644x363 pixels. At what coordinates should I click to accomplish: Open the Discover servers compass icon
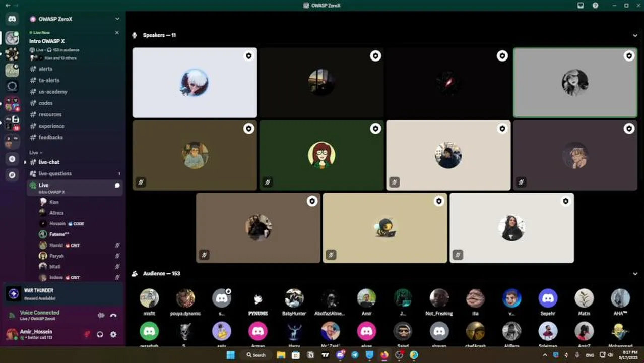(12, 175)
